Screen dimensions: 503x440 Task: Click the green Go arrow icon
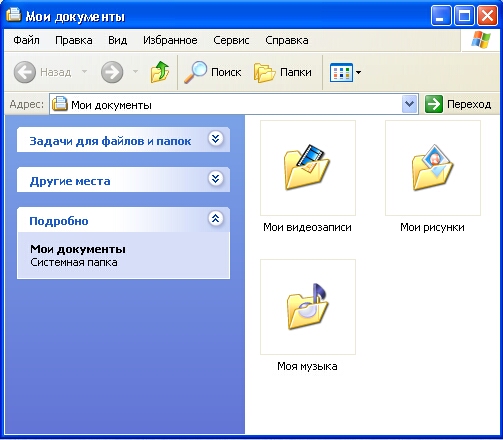[x=434, y=104]
